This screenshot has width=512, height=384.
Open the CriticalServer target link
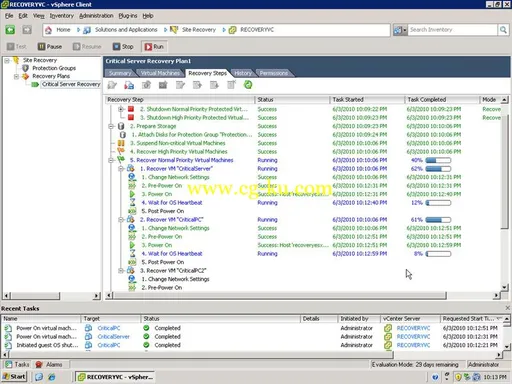pyautogui.click(x=114, y=336)
